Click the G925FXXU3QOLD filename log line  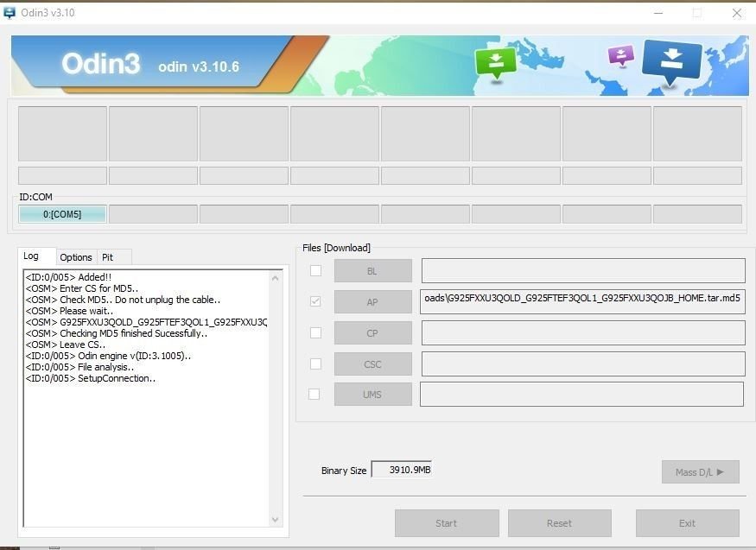click(x=146, y=322)
